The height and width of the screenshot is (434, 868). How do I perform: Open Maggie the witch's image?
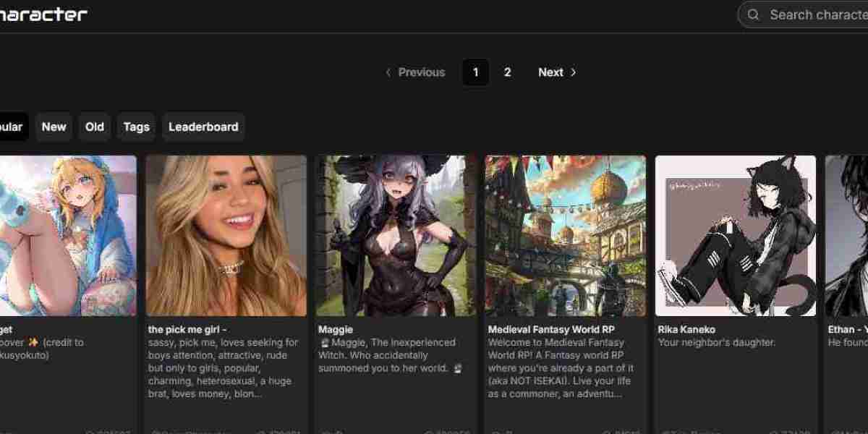pos(396,236)
